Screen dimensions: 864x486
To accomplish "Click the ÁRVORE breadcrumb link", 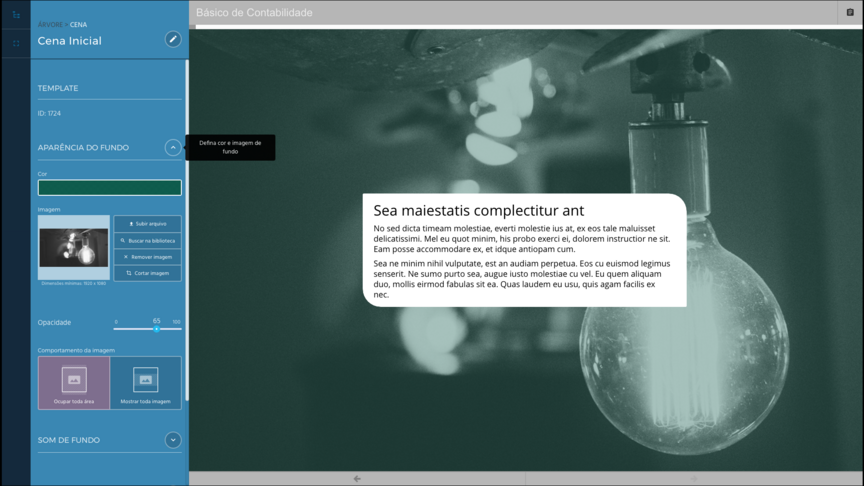I will point(50,25).
